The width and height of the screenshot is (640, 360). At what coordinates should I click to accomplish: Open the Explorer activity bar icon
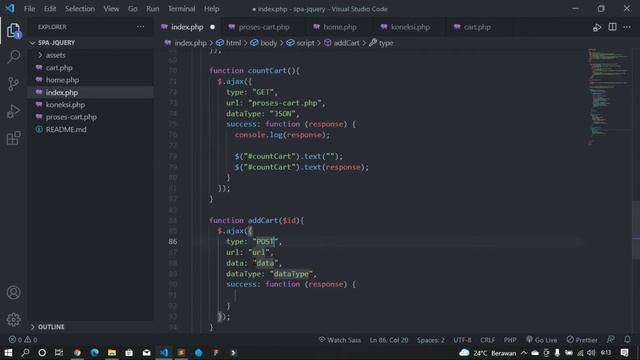tap(13, 30)
